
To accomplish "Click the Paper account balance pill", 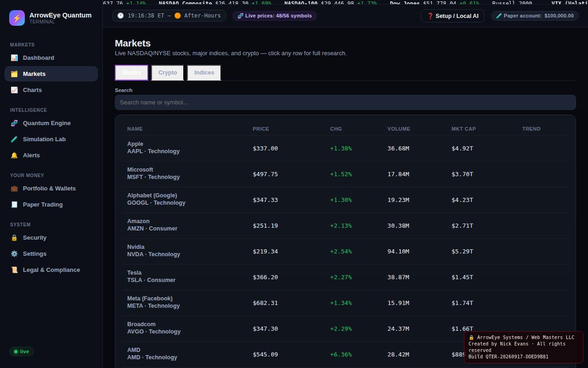I will tap(535, 16).
